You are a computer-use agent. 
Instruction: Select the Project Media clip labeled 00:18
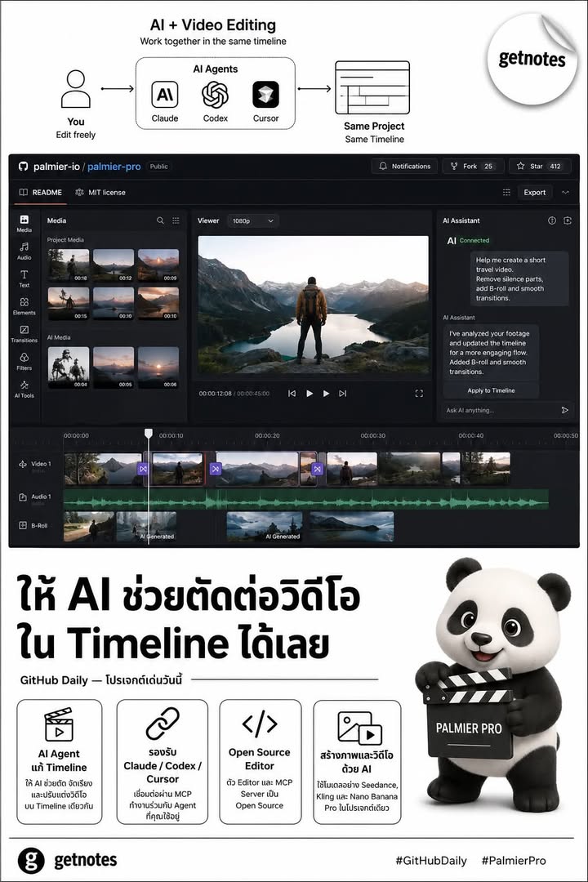[x=69, y=265]
